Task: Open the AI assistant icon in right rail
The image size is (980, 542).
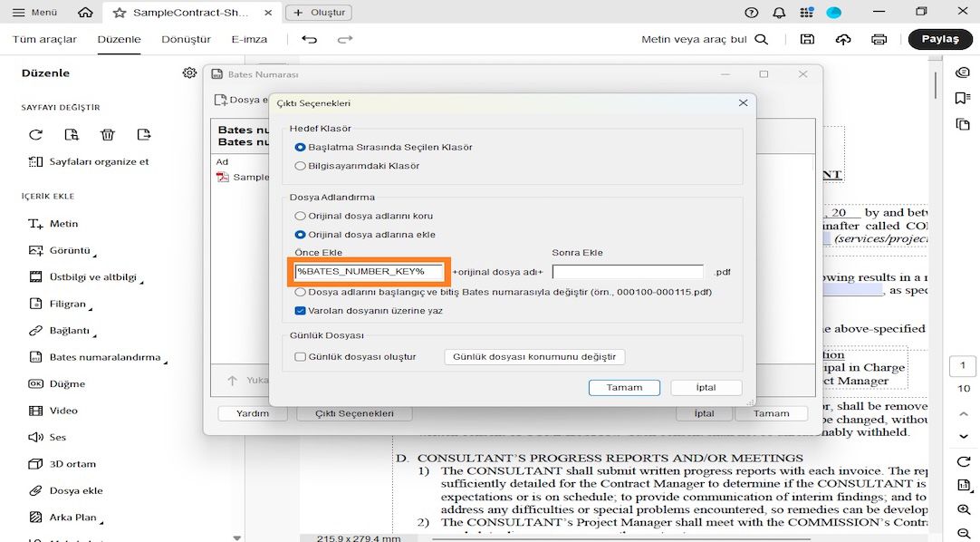Action: [963, 73]
